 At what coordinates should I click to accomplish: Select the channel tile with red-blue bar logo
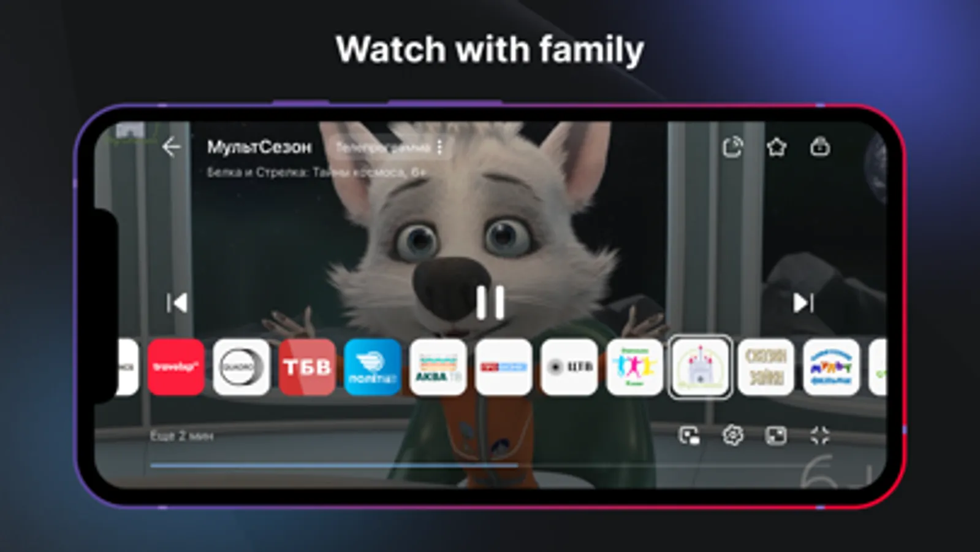(x=504, y=367)
